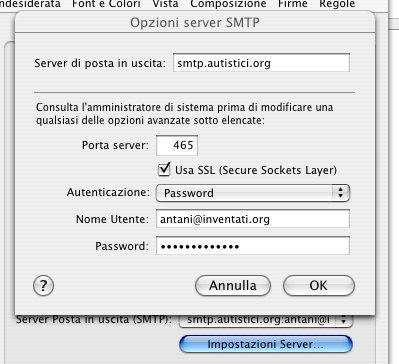Open the help question mark button
This screenshot has width=399, height=364.
coord(43,286)
